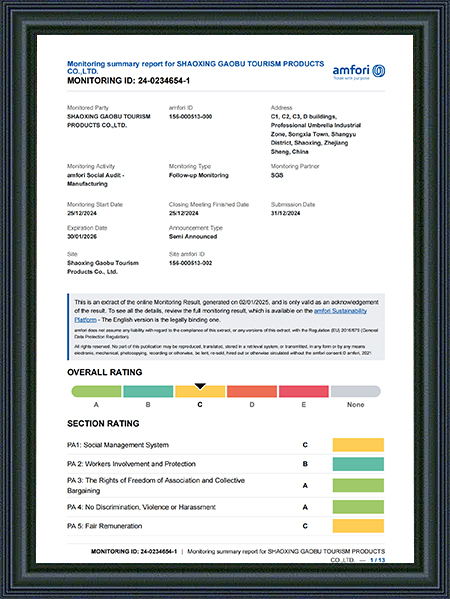Click the amfori ID value '156-000513-000'
The width and height of the screenshot is (450, 599).
point(190,117)
